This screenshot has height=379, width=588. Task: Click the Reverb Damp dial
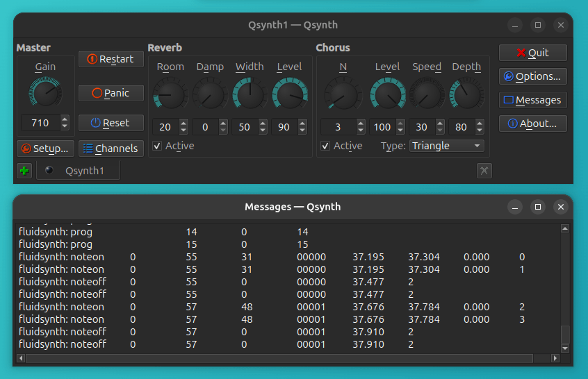click(210, 93)
